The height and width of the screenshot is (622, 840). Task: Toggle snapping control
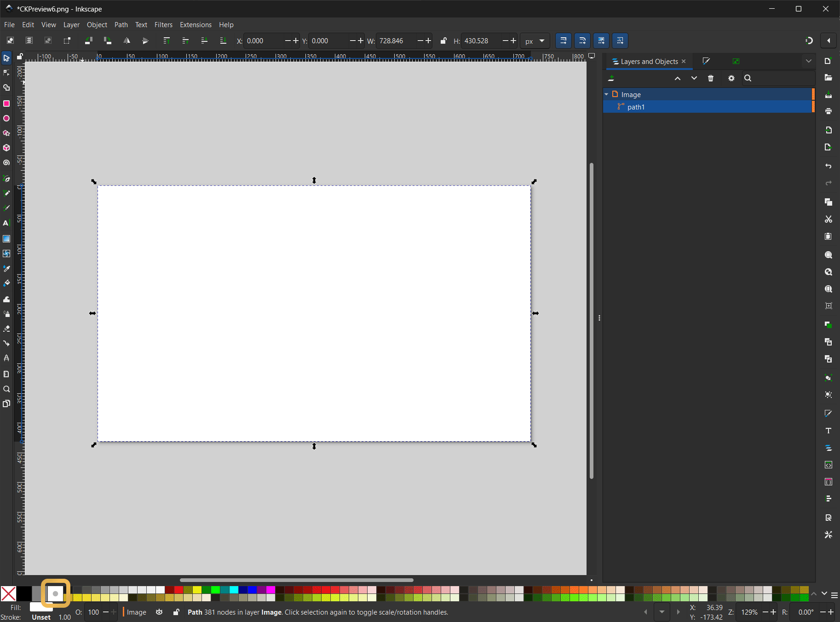809,40
